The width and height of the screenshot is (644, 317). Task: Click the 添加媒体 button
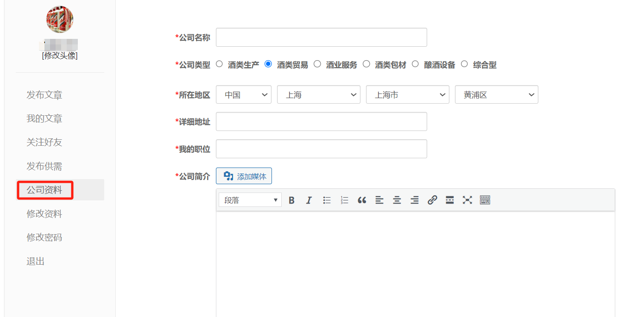point(244,176)
